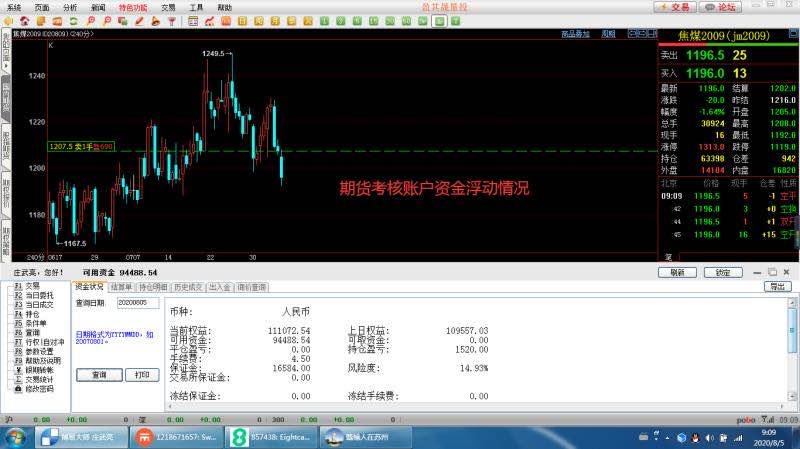Select F1 交易 in the trade tree
The height and width of the screenshot is (449, 800).
[x=27, y=286]
